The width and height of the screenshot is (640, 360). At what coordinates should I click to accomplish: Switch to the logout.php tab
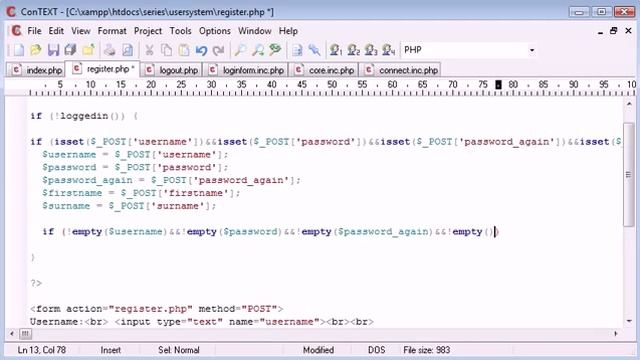point(172,70)
